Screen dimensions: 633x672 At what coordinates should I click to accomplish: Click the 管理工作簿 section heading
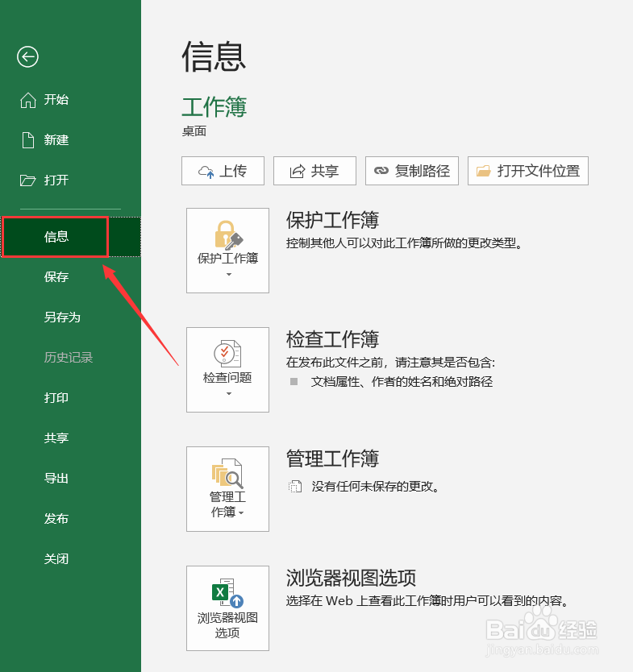point(333,458)
